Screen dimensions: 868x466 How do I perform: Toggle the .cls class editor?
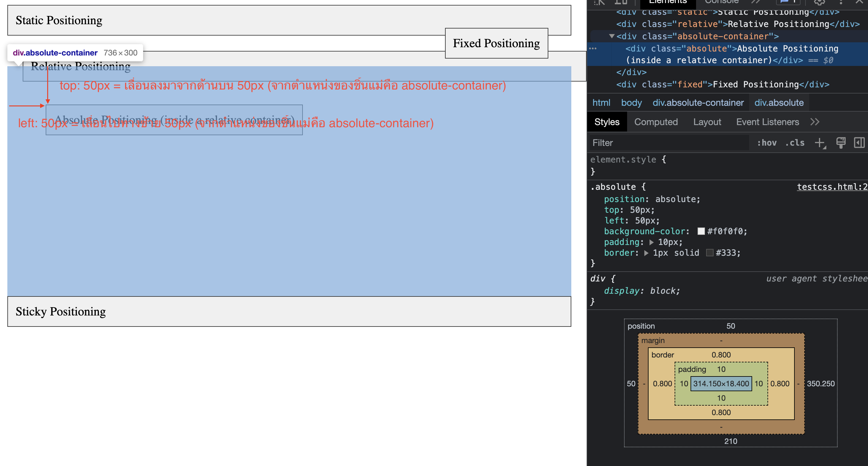coord(795,143)
